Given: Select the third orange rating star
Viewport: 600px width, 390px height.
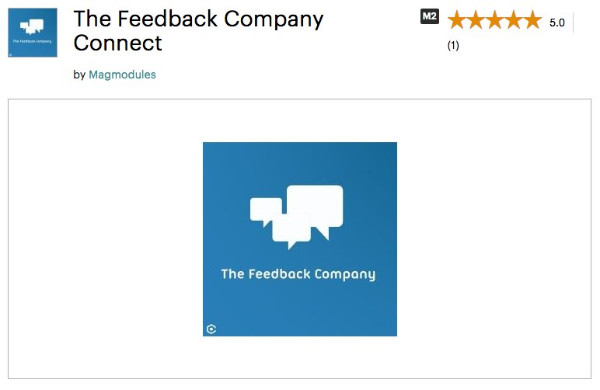Looking at the screenshot, I should 495,20.
